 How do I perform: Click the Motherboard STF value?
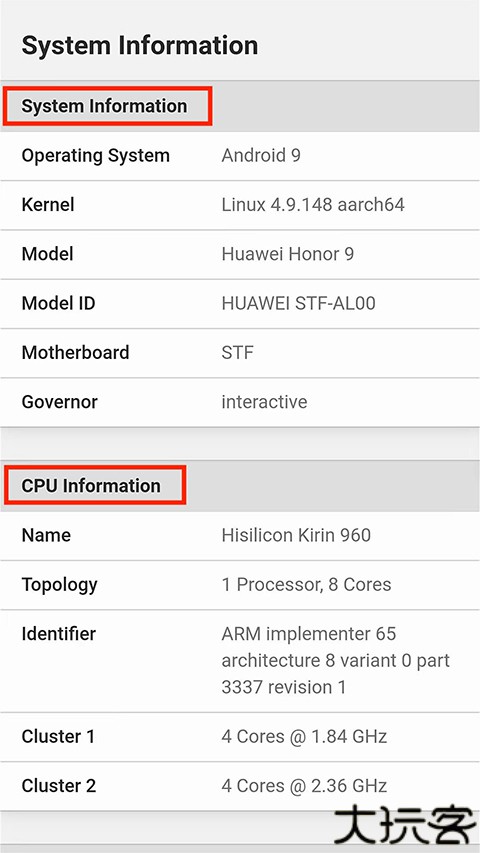237,353
